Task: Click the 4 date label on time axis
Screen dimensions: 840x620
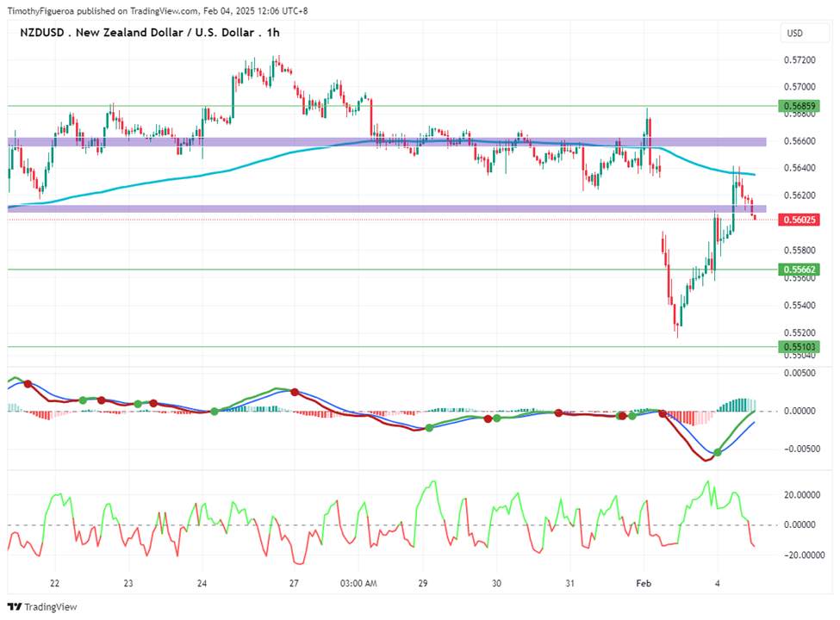Action: [x=718, y=584]
